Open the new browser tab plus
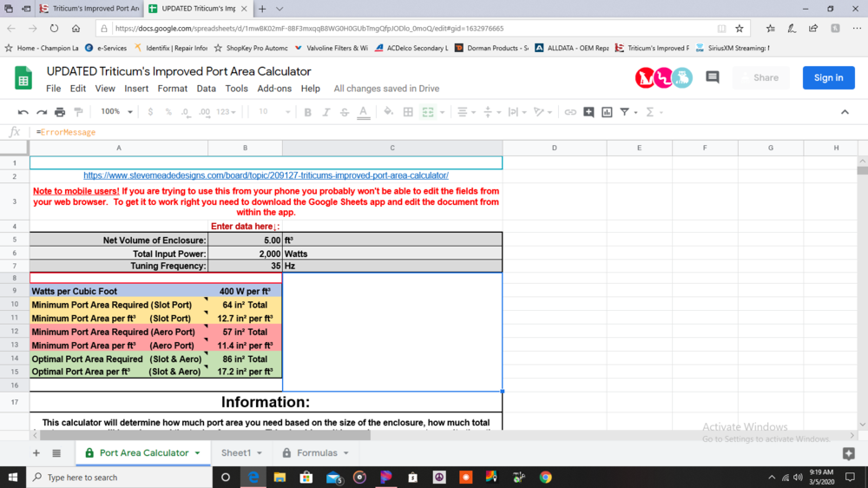The width and height of the screenshot is (868, 488). point(262,9)
